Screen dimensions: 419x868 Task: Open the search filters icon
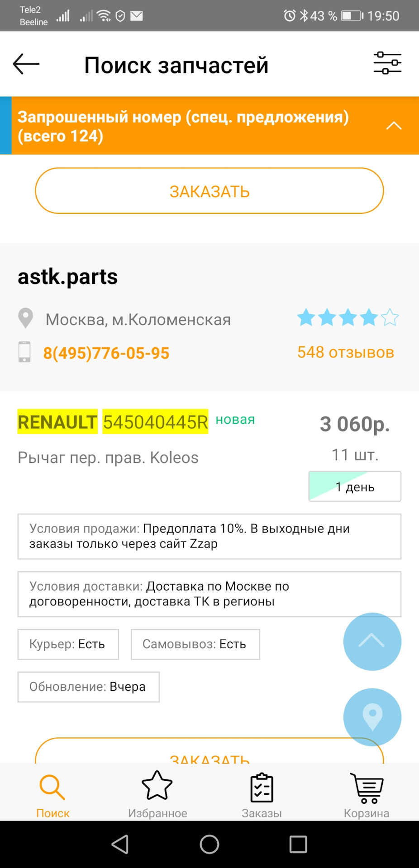(x=387, y=63)
